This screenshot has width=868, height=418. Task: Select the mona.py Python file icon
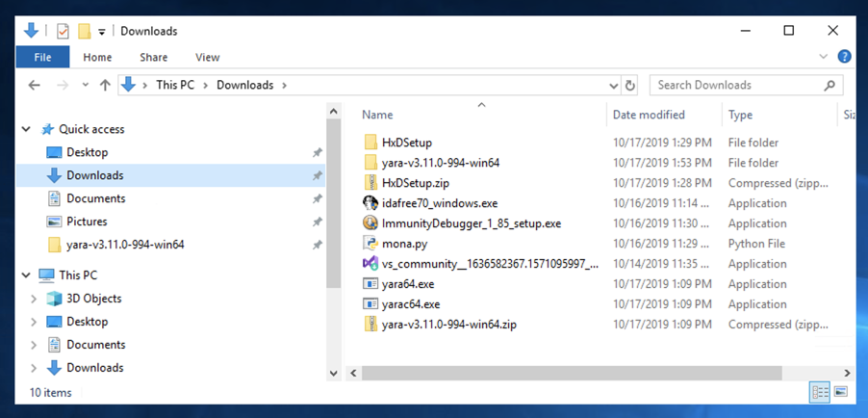pyautogui.click(x=370, y=244)
